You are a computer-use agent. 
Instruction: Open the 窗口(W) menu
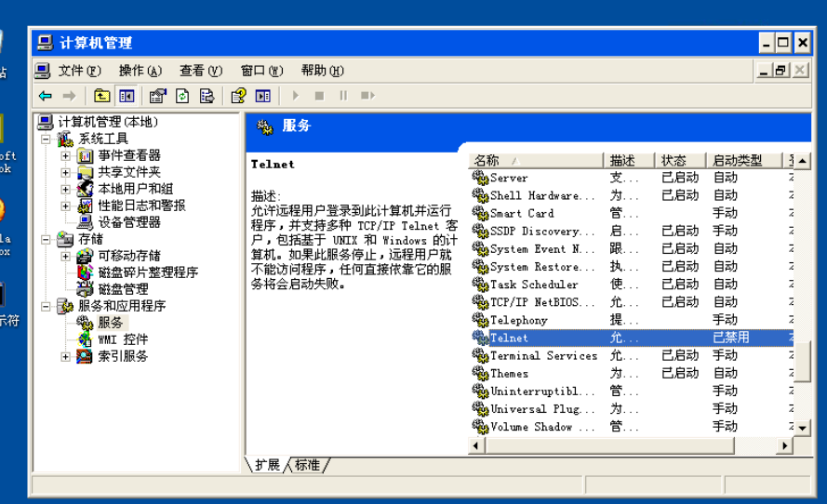point(262,71)
